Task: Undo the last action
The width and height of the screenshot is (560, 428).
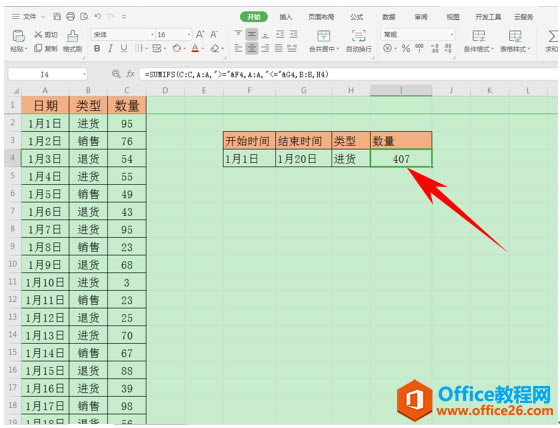Action: click(98, 16)
